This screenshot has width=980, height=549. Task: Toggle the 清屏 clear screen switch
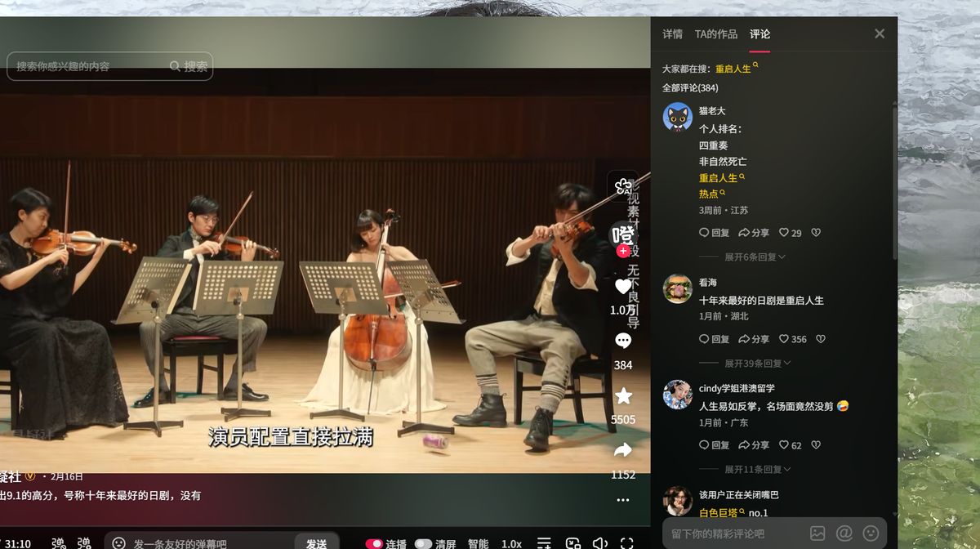[x=423, y=544]
